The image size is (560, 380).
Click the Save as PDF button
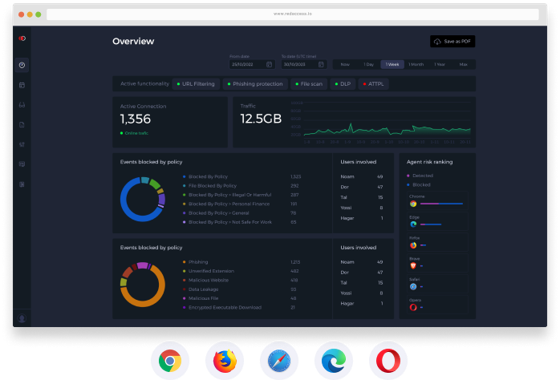[452, 41]
